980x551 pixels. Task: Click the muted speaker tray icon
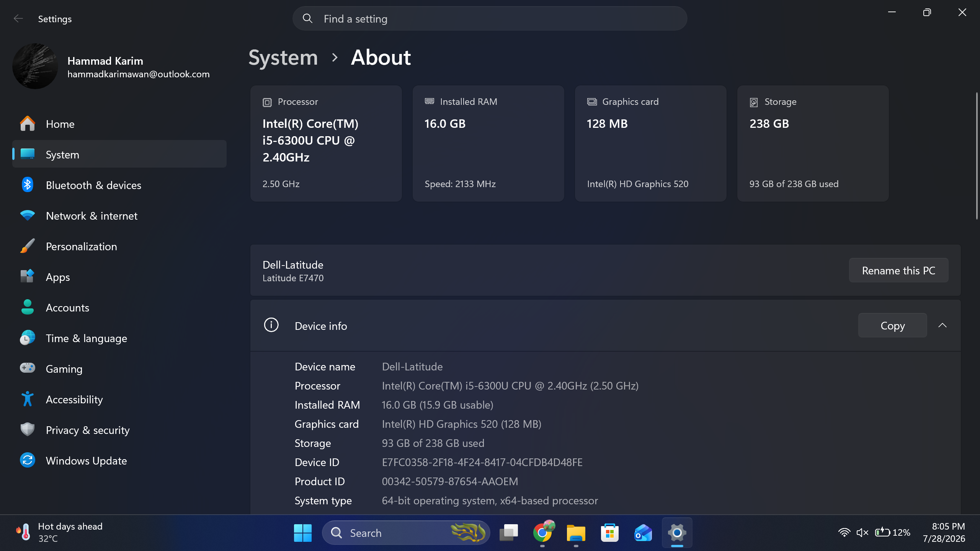tap(862, 533)
